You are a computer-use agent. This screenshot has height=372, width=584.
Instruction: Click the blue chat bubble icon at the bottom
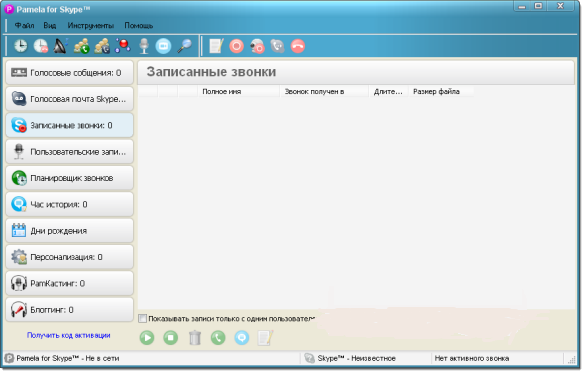(x=242, y=338)
